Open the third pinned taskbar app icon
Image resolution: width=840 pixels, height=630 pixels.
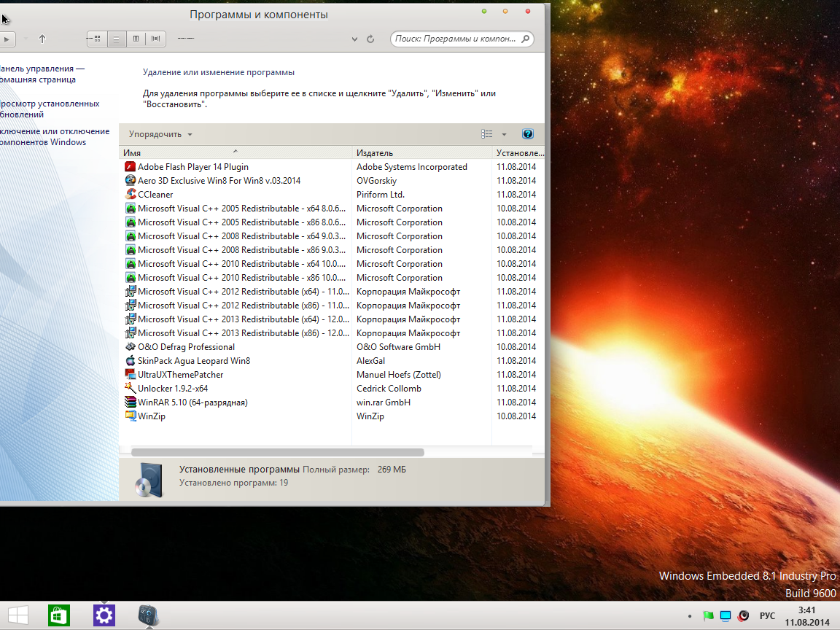pos(149,615)
